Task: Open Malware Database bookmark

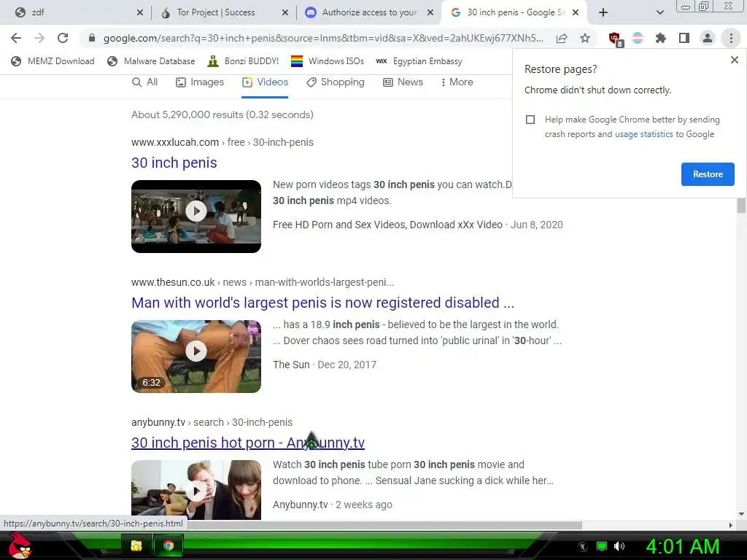Action: click(x=151, y=61)
